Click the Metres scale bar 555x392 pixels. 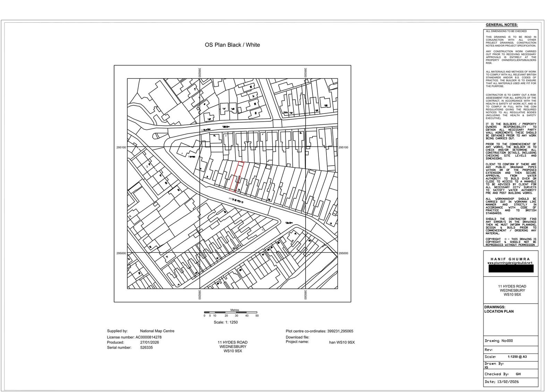point(231,313)
